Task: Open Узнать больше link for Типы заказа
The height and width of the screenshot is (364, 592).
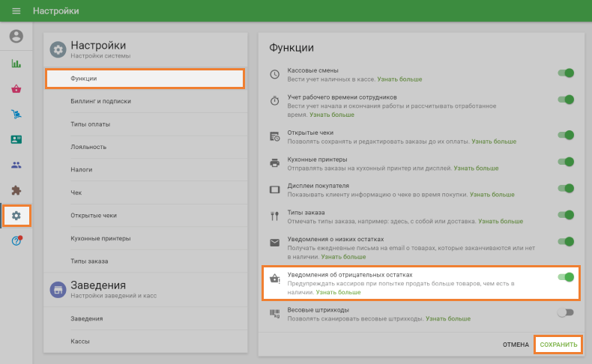Action: coord(501,222)
